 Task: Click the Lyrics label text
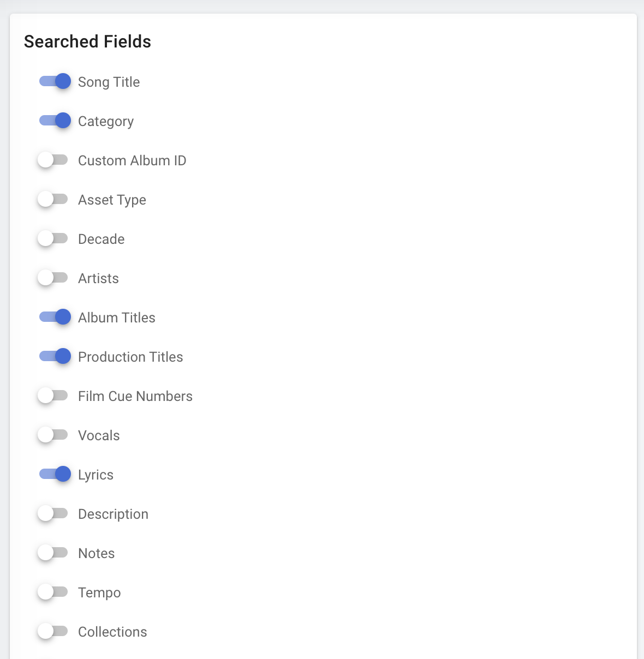pyautogui.click(x=96, y=475)
